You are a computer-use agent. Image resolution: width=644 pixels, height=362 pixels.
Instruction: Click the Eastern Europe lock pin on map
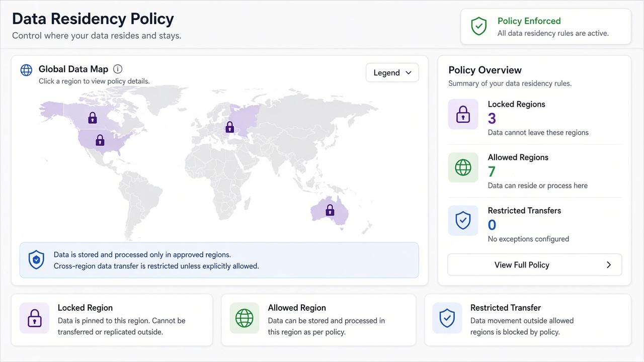[x=229, y=127]
